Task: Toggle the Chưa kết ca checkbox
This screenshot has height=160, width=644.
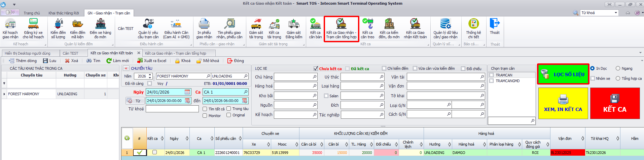Action: (316, 68)
